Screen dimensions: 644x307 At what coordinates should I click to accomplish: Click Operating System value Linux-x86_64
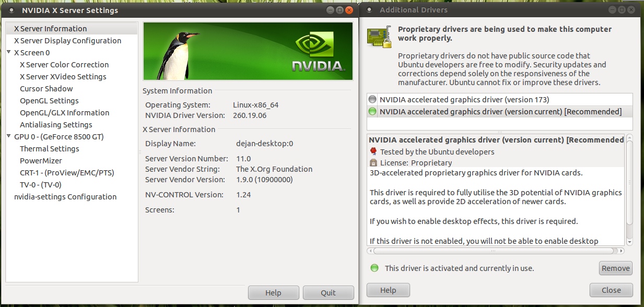pos(255,105)
